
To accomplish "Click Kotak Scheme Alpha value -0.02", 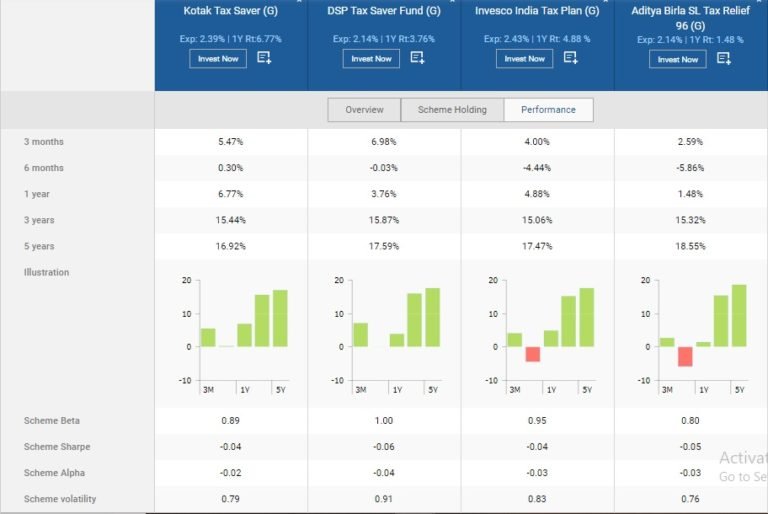I will (231, 473).
